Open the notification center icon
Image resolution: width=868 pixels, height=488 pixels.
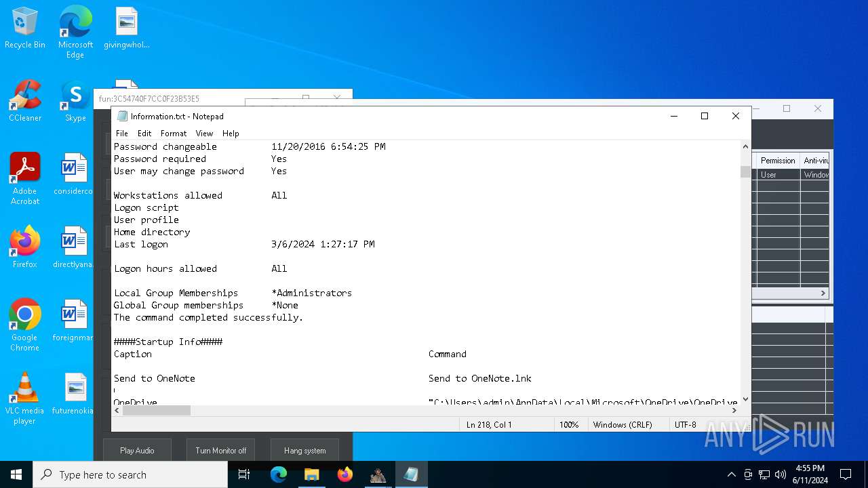click(846, 474)
